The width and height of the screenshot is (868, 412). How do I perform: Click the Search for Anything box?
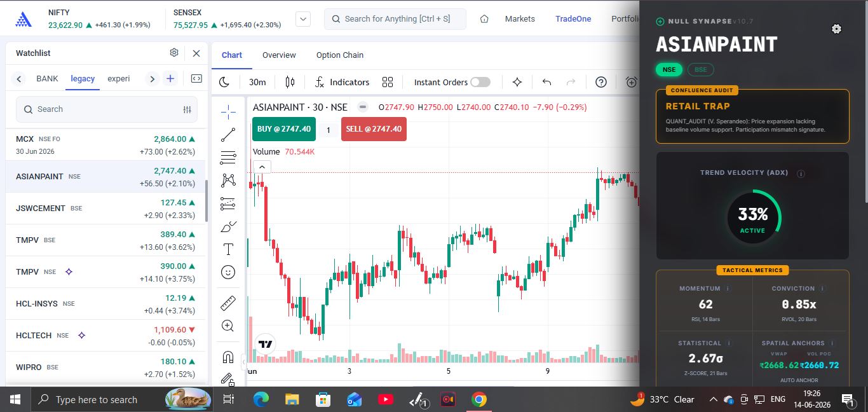point(395,19)
